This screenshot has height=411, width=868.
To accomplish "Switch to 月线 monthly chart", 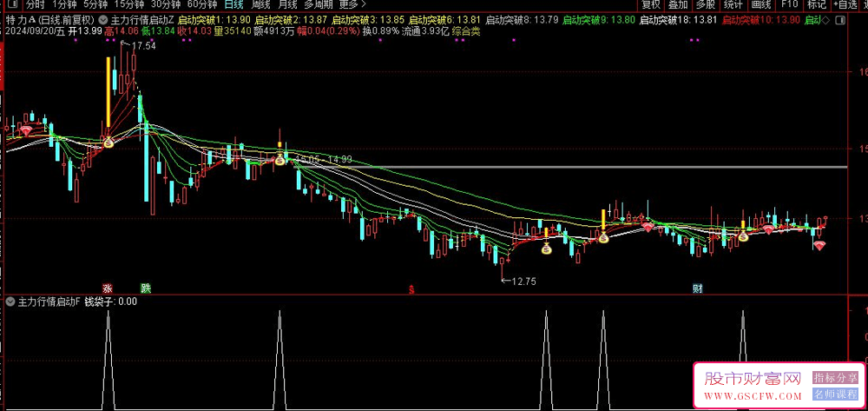I will coord(286,4).
